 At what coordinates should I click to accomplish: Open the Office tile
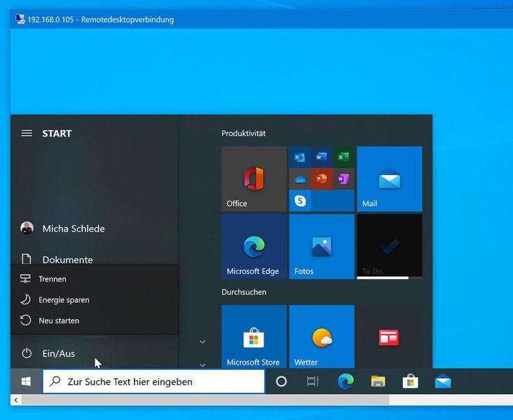[254, 178]
